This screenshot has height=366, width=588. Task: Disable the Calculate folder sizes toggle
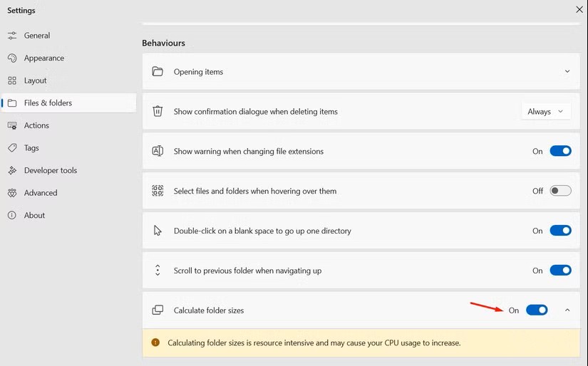(x=537, y=310)
